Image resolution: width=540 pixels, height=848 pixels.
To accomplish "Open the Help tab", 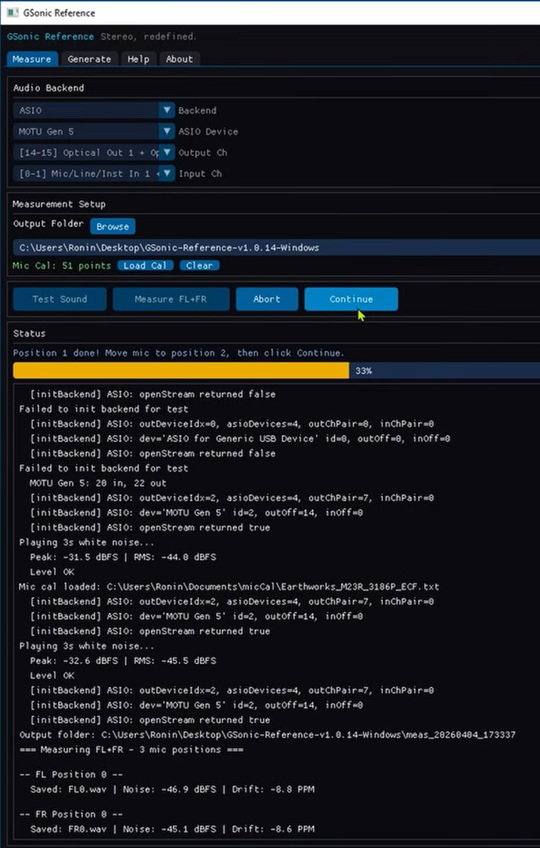I will click(138, 59).
